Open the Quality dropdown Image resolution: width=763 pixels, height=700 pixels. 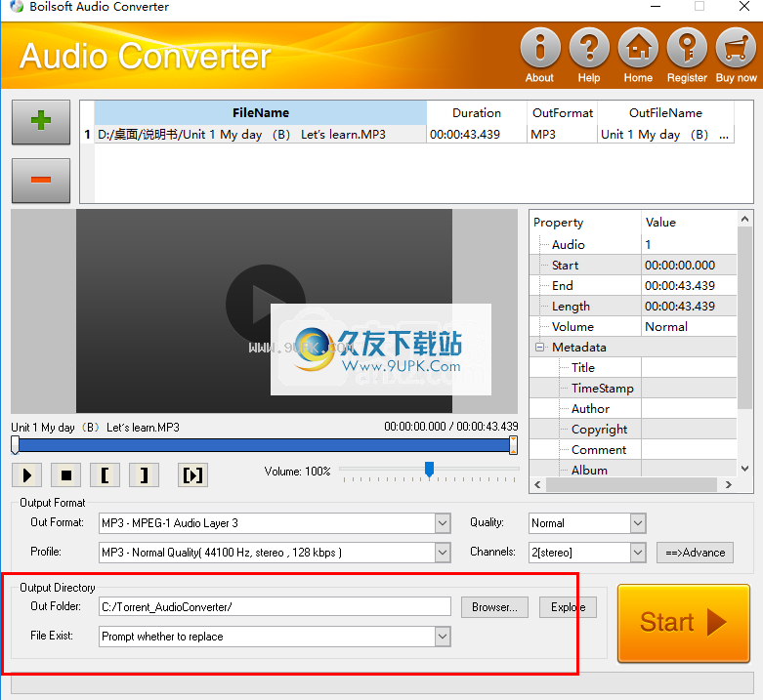pyautogui.click(x=638, y=523)
